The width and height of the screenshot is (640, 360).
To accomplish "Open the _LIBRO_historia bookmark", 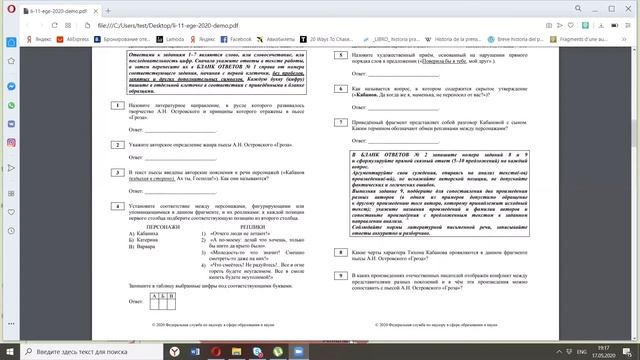I will (x=391, y=39).
